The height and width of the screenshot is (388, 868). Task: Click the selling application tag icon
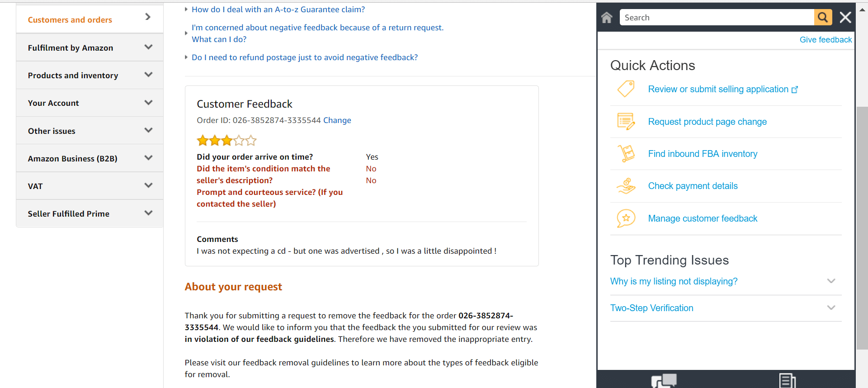tap(626, 89)
